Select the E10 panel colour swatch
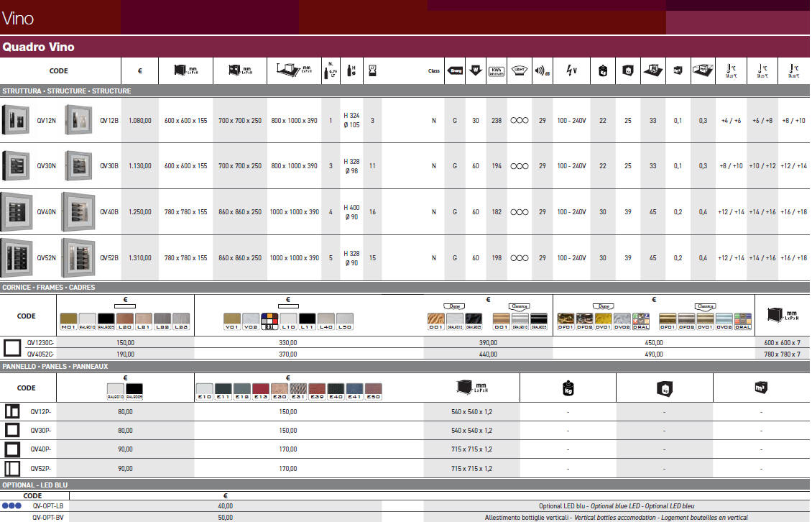812x522 pixels. click(205, 391)
